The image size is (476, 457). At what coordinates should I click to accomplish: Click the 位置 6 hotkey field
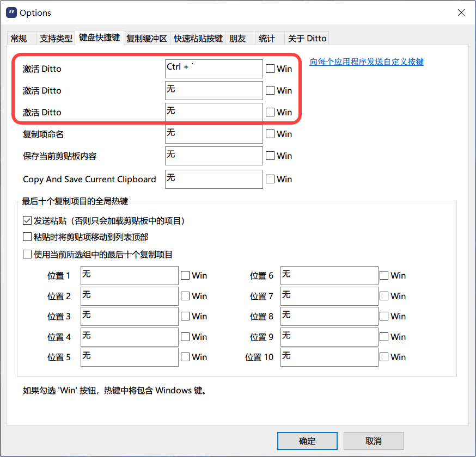coord(329,275)
